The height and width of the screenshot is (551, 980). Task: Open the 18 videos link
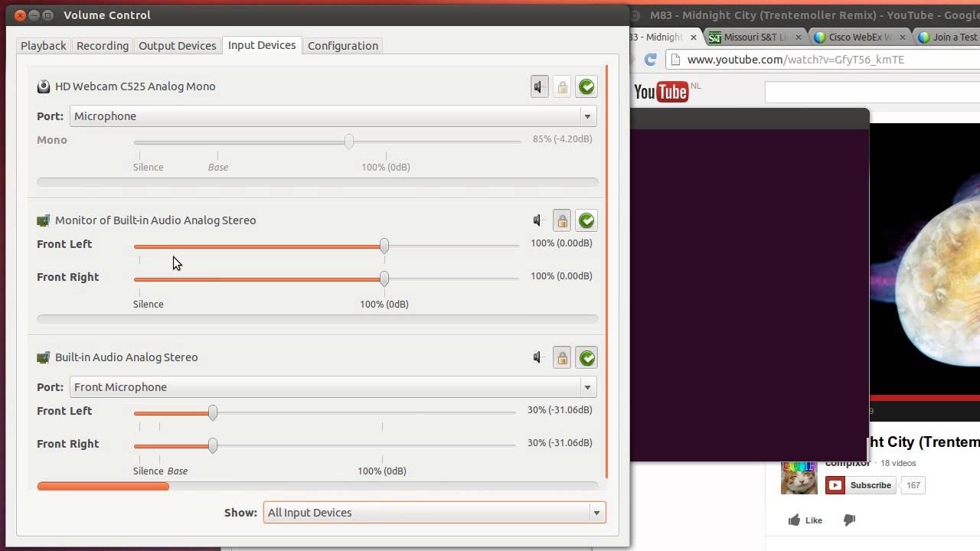898,463
